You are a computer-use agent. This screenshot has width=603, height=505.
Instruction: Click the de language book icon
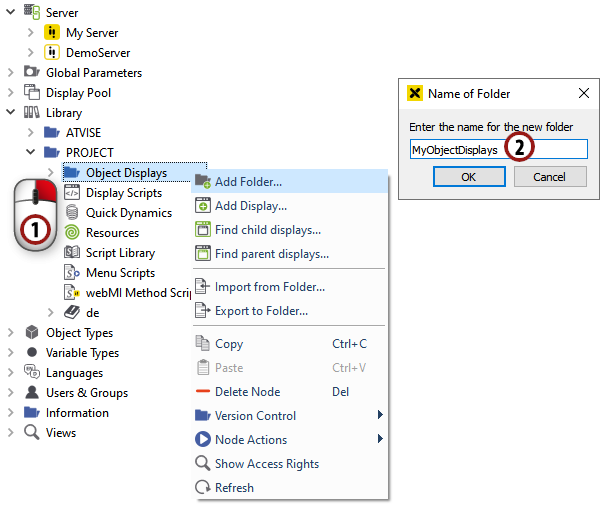coord(72,312)
